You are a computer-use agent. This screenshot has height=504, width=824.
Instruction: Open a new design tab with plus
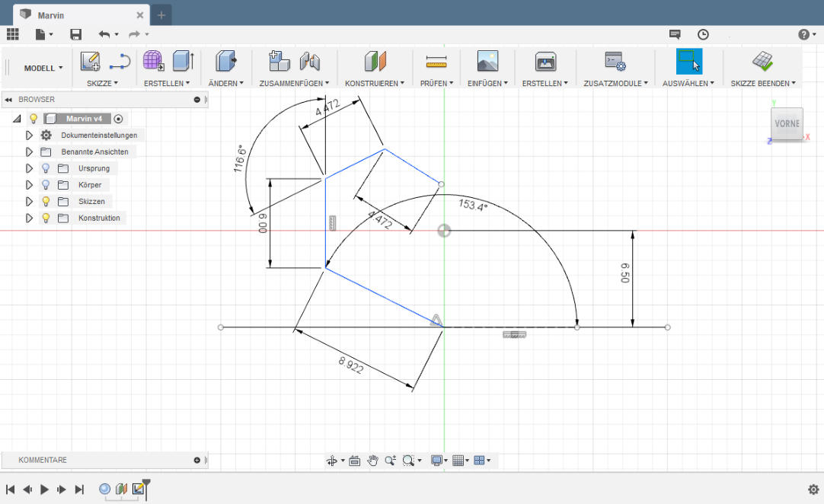point(161,15)
